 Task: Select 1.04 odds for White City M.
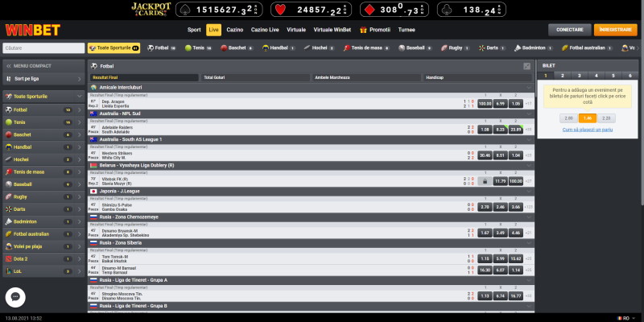coord(516,155)
